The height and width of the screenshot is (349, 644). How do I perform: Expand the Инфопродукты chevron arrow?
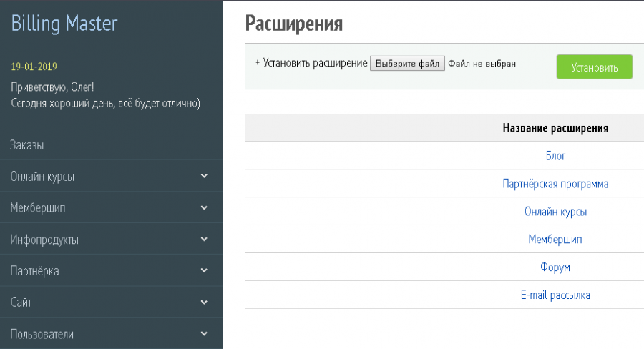204,240
